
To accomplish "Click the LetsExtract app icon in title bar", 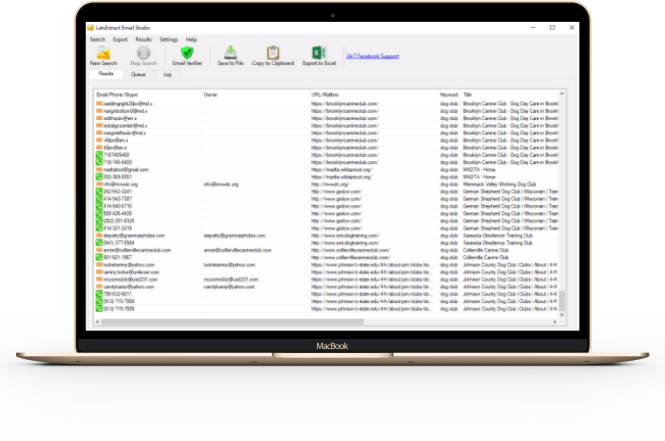I will tap(90, 28).
